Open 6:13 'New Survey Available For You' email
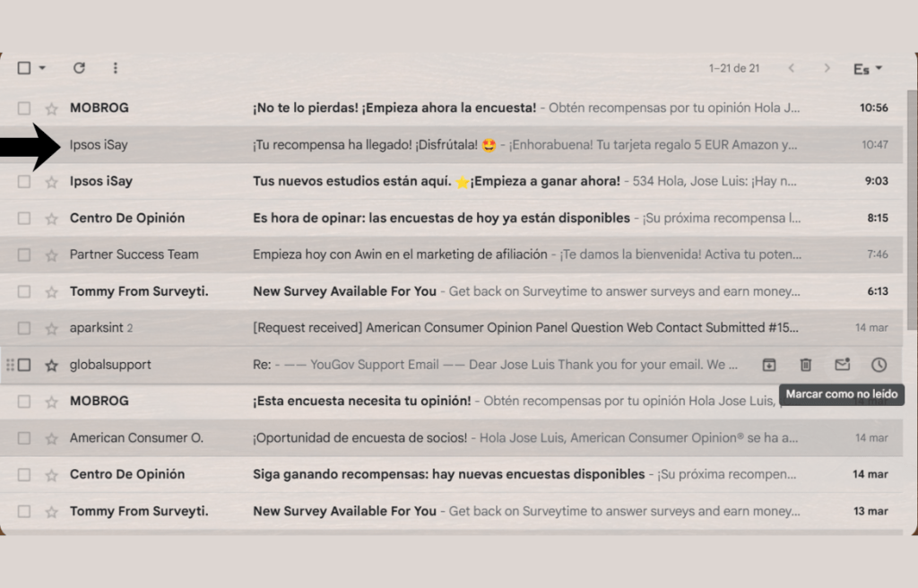The width and height of the screenshot is (918, 588). pyautogui.click(x=452, y=291)
